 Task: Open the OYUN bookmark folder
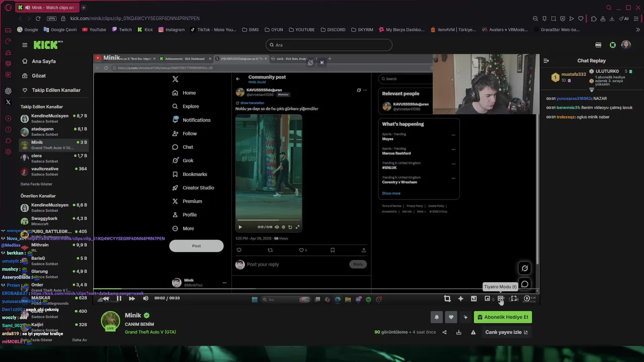[273, 30]
